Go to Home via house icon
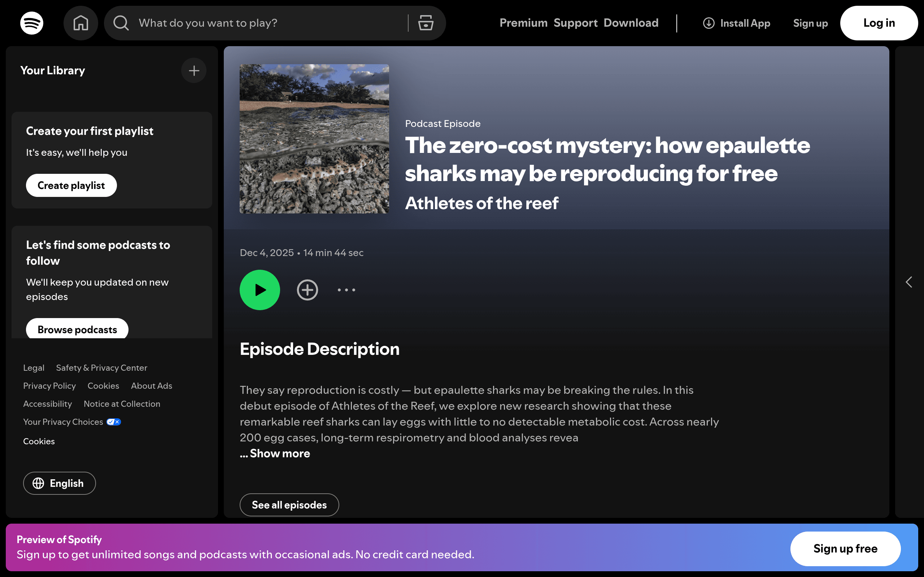This screenshot has width=924, height=577. [80, 23]
